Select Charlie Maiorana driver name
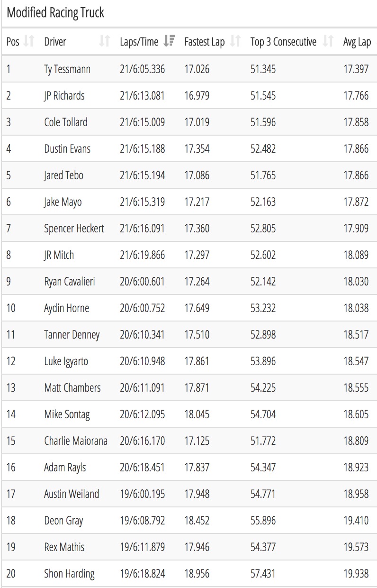Viewport: 377px width, 588px height. tap(76, 441)
